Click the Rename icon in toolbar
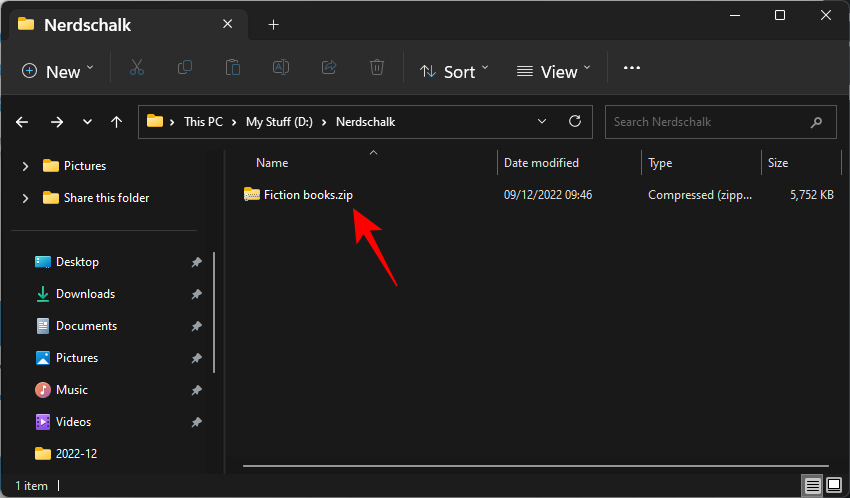850x498 pixels. [x=281, y=68]
